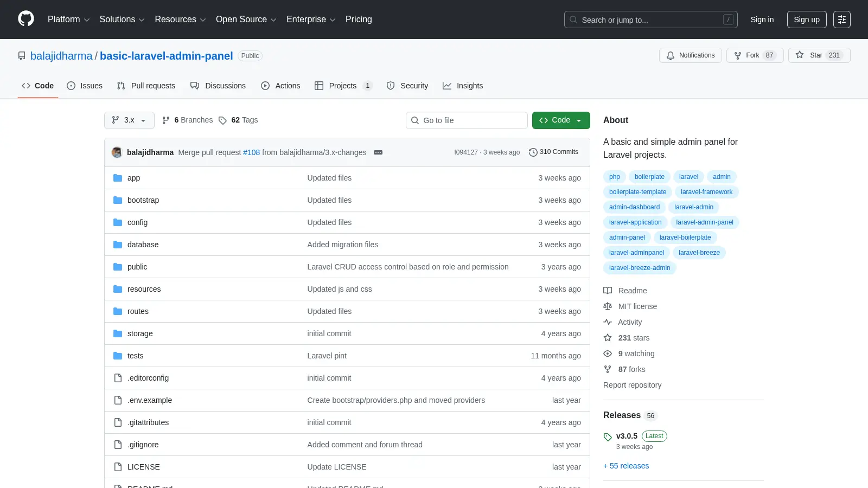Focus the Go to file field
This screenshot has height=488, width=868.
pyautogui.click(x=467, y=120)
